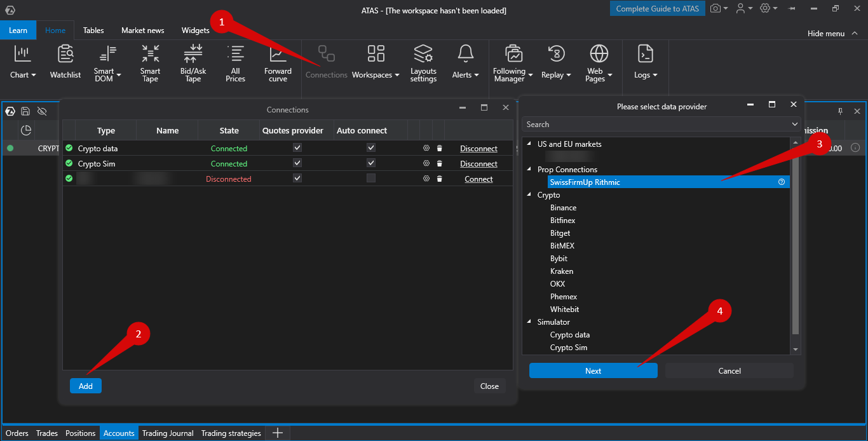Screen dimensions: 868x441
Task: Open the Positions bottom tab
Action: click(x=81, y=433)
